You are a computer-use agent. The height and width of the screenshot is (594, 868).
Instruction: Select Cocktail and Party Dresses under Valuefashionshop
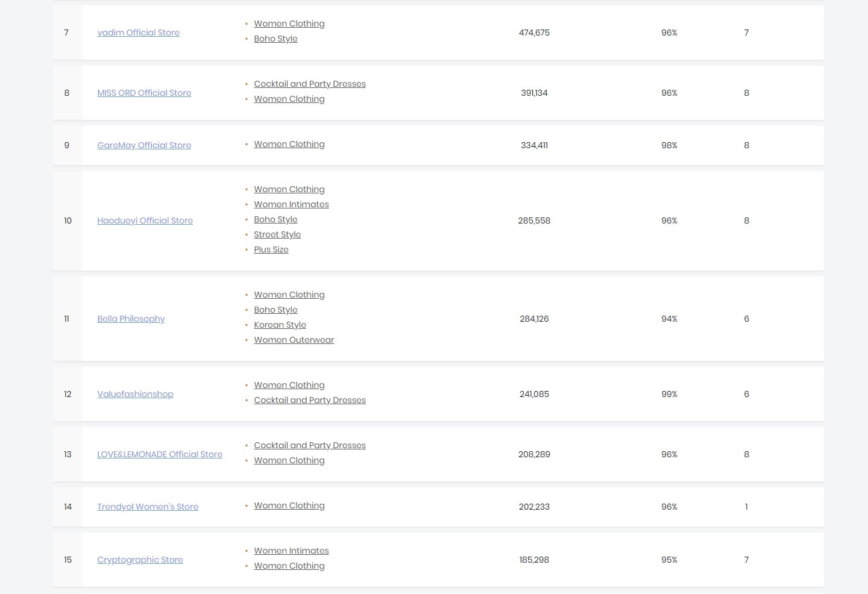[x=309, y=400]
